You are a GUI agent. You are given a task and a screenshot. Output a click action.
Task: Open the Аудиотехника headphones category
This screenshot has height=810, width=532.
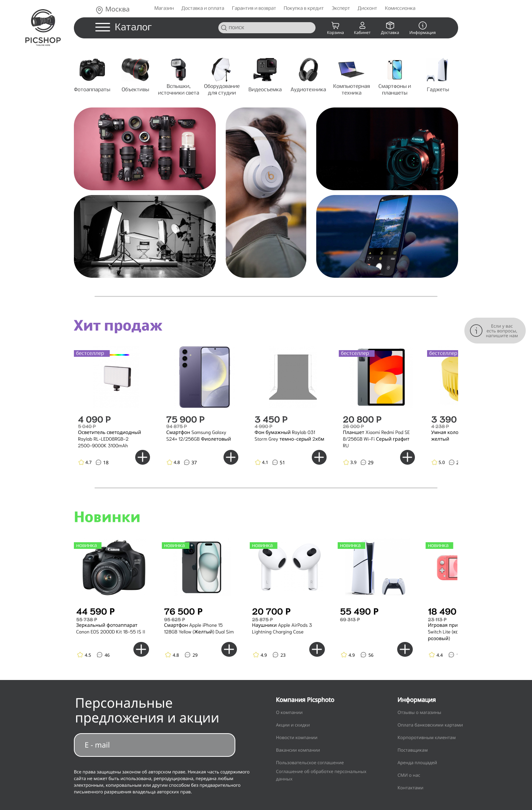[x=308, y=75]
